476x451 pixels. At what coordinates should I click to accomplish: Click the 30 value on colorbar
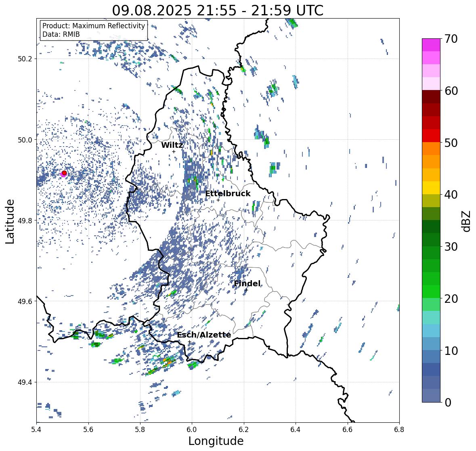[451, 247]
